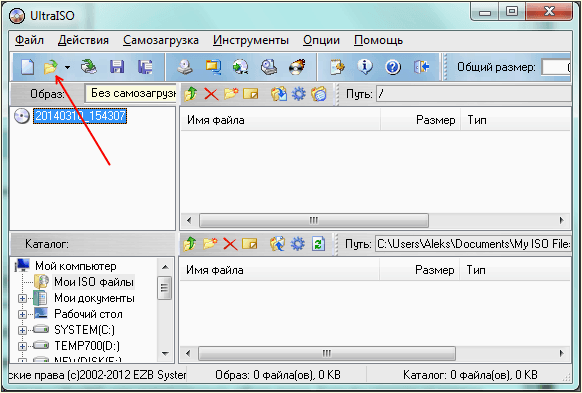Go up one level in Каталог toolbar

click(x=190, y=244)
